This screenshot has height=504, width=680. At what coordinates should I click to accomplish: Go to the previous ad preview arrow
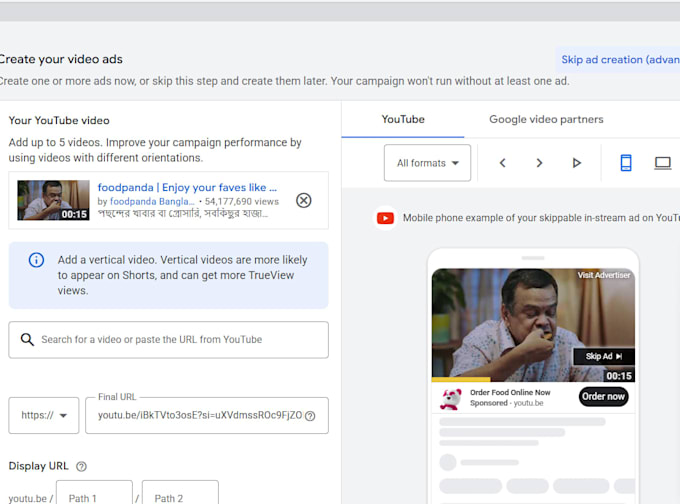503,163
